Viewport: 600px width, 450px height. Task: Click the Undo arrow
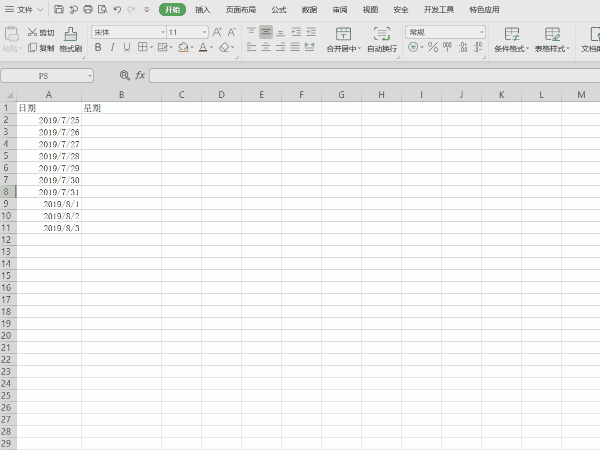[x=117, y=10]
